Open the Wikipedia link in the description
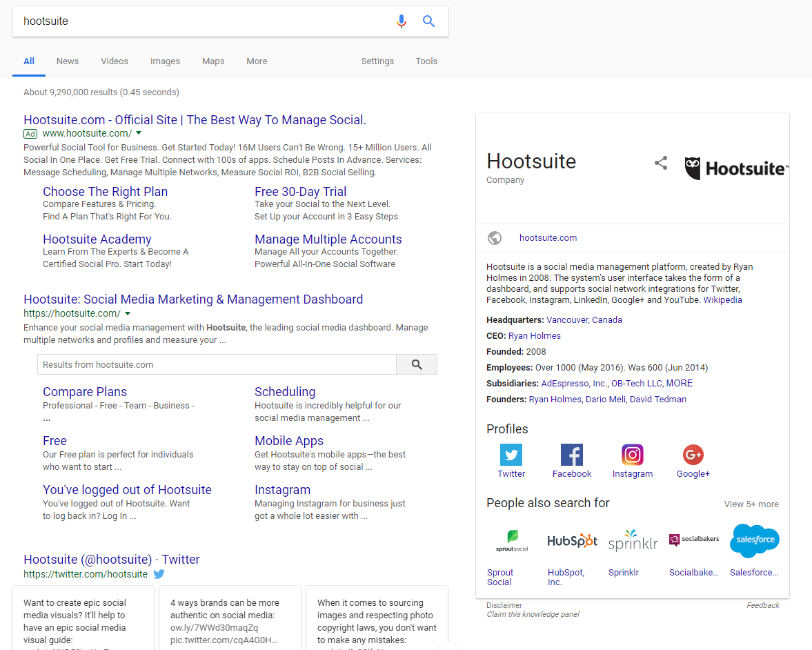812x650 pixels. click(x=722, y=300)
